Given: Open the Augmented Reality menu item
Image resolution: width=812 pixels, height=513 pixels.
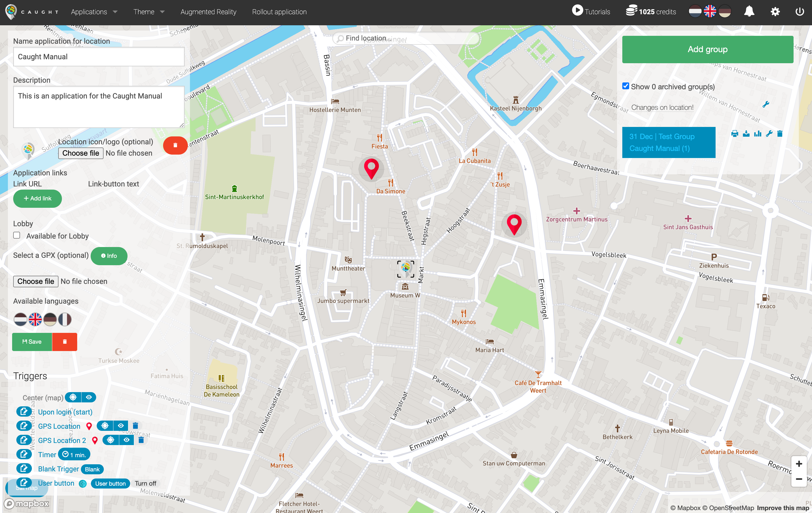Looking at the screenshot, I should [x=208, y=12].
